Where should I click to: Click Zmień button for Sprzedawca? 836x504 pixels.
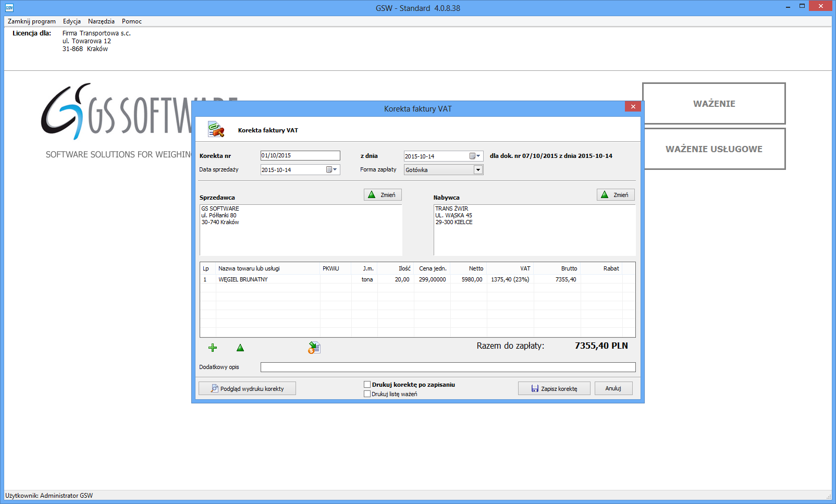(383, 195)
